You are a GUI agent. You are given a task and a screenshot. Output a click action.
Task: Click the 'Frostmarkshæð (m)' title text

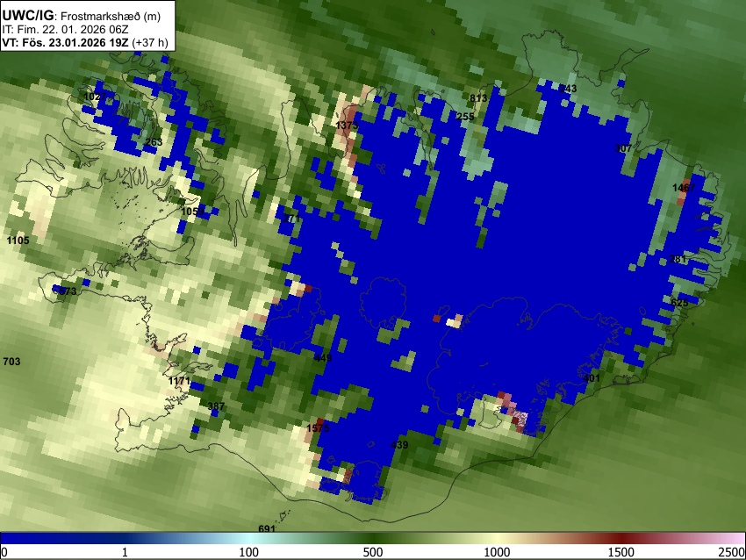(x=111, y=16)
